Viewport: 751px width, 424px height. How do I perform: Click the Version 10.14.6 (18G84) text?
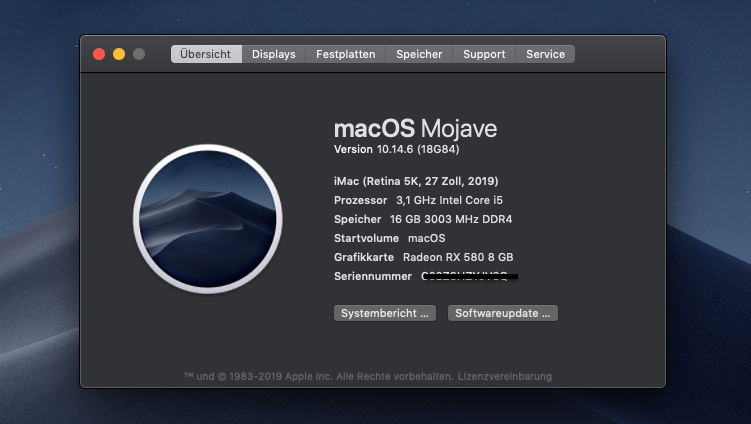pos(397,149)
